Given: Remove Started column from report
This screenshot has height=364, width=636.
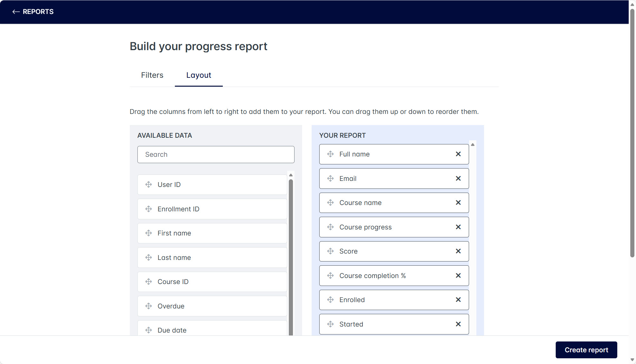Looking at the screenshot, I should (x=458, y=324).
